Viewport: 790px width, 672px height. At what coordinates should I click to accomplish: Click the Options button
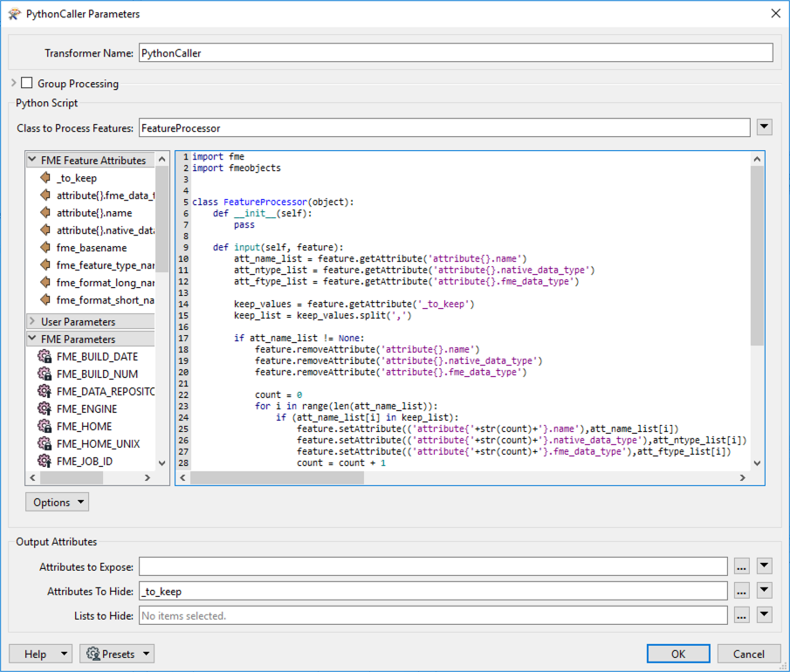(x=57, y=502)
